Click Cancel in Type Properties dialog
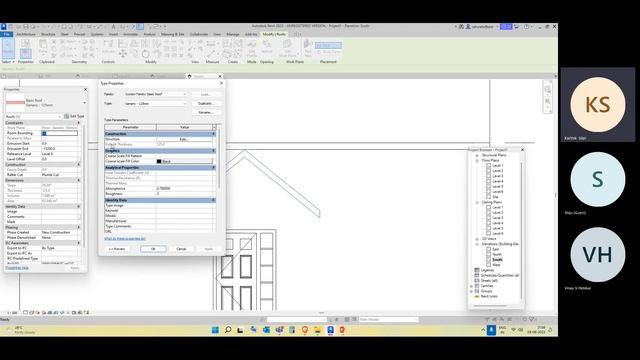Screen dimensions: 640x360 [181, 249]
